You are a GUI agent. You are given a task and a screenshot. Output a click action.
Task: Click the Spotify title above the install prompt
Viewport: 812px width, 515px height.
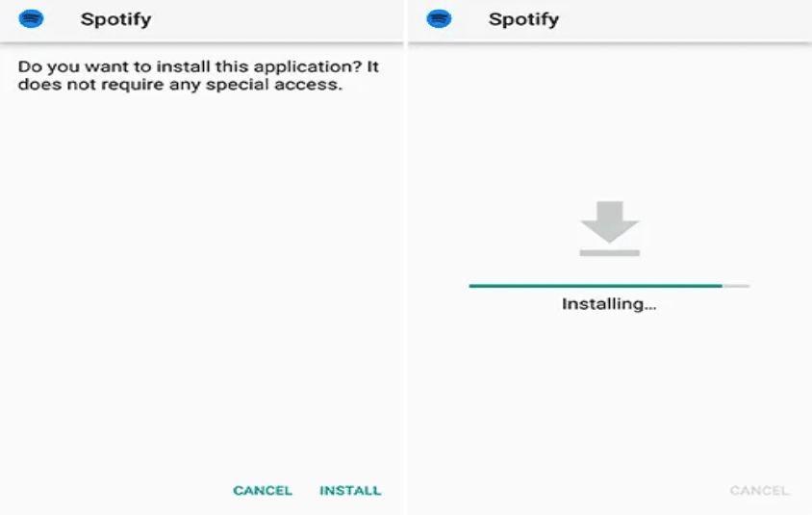(x=116, y=19)
